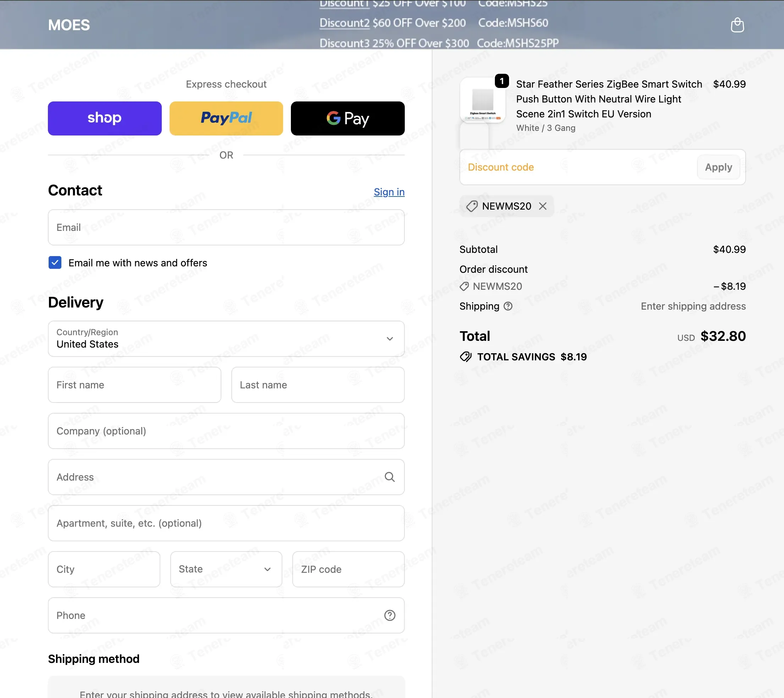Open the Country/Region dropdown
Viewport: 784px width, 698px height.
226,339
